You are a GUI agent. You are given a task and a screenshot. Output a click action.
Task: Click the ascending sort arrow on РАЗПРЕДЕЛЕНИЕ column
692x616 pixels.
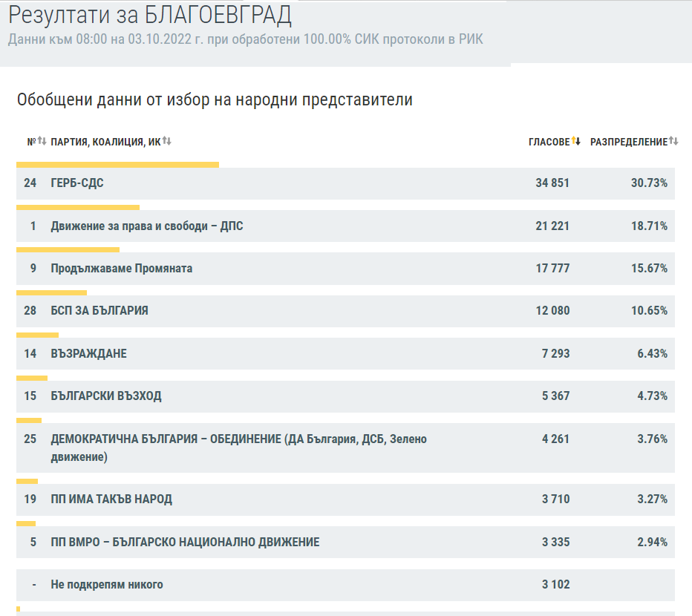coord(670,138)
